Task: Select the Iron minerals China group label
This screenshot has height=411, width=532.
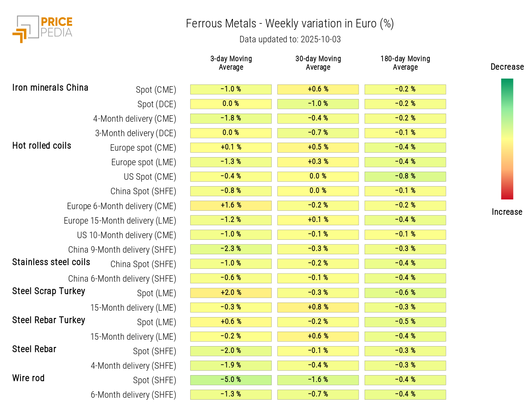Action: click(x=50, y=88)
